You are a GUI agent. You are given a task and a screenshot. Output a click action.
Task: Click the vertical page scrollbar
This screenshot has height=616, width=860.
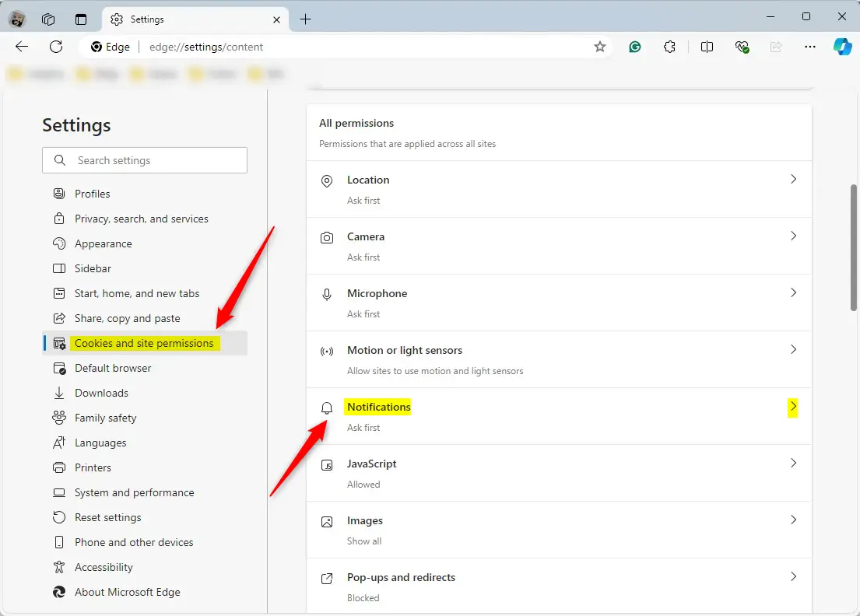point(854,247)
